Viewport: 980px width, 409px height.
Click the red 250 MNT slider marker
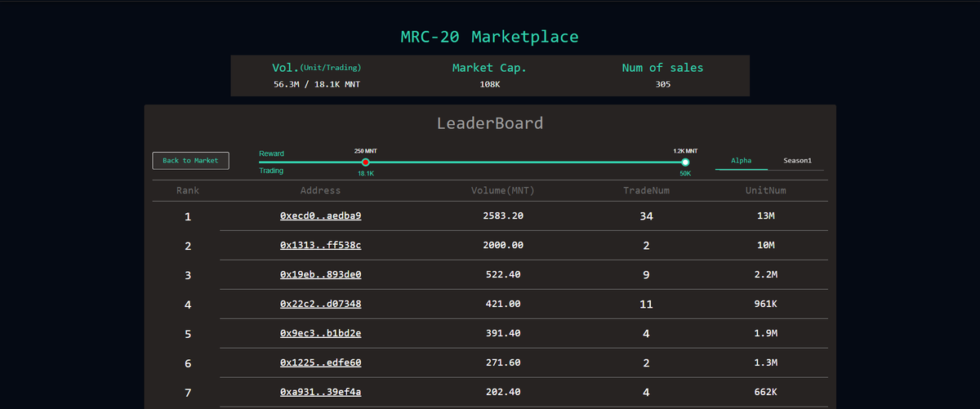pyautogui.click(x=366, y=162)
